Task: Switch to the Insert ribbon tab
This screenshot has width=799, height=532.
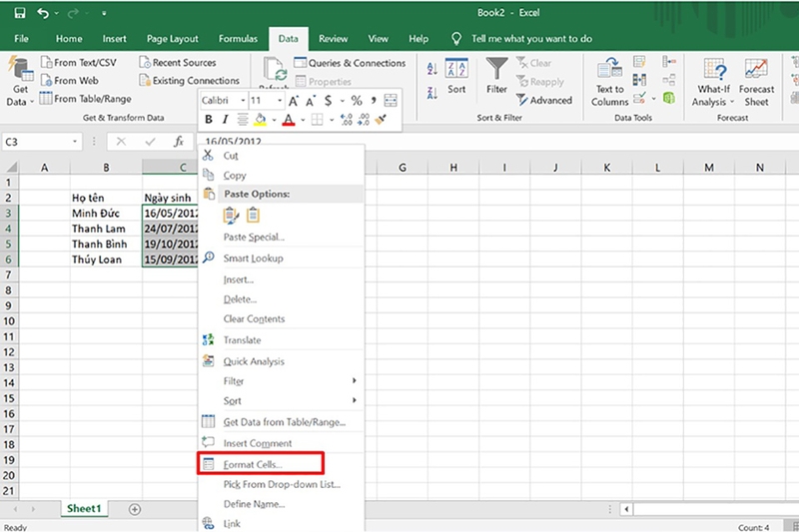Action: pyautogui.click(x=114, y=39)
